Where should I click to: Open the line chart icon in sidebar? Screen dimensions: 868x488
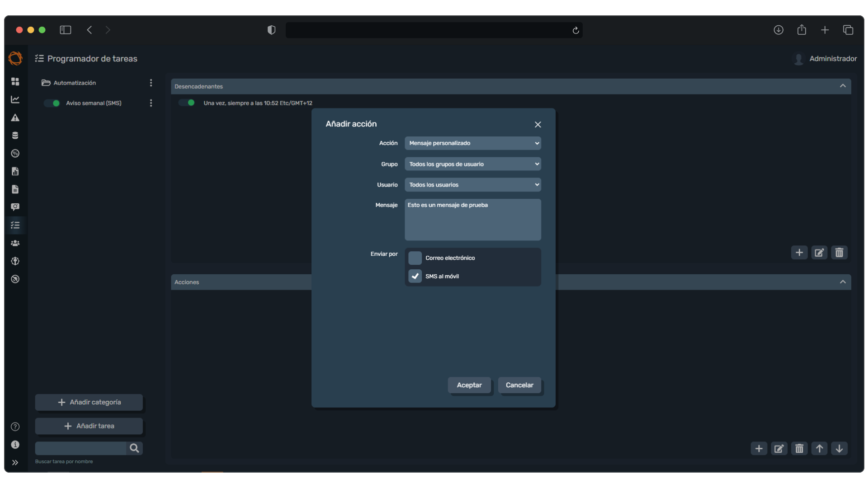pyautogui.click(x=15, y=99)
